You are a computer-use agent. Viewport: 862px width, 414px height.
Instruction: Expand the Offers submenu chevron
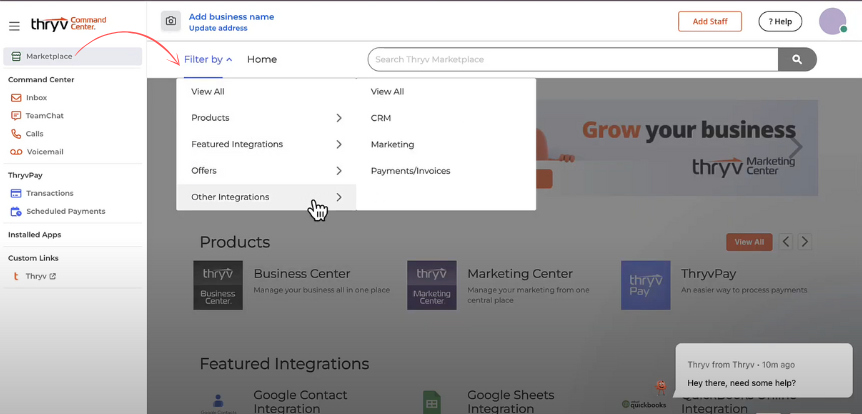coord(339,171)
